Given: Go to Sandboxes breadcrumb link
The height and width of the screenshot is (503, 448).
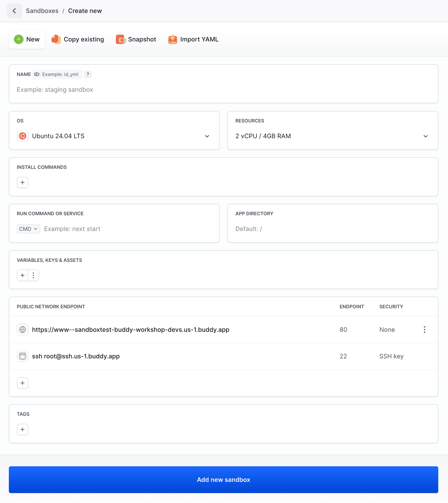Looking at the screenshot, I should pyautogui.click(x=42, y=11).
